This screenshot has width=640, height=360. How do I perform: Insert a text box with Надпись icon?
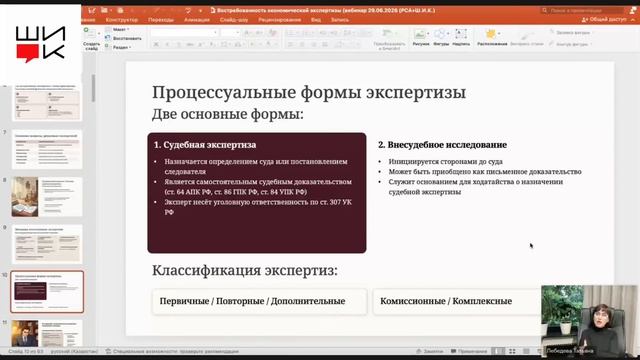coord(461,34)
